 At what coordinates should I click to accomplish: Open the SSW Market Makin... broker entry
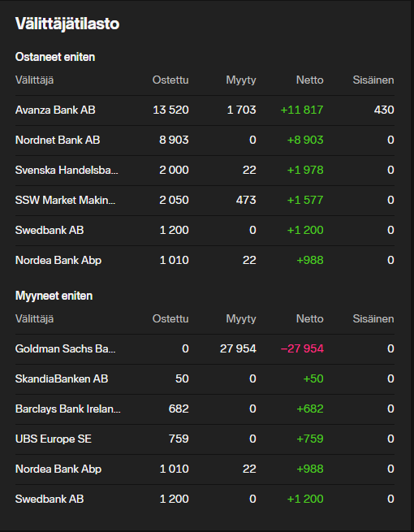coord(205,200)
